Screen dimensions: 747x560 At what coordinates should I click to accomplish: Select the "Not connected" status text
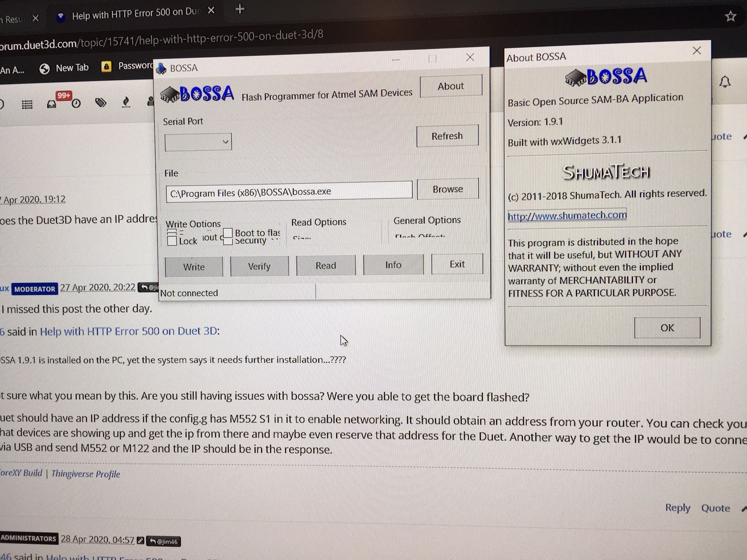coord(189,293)
